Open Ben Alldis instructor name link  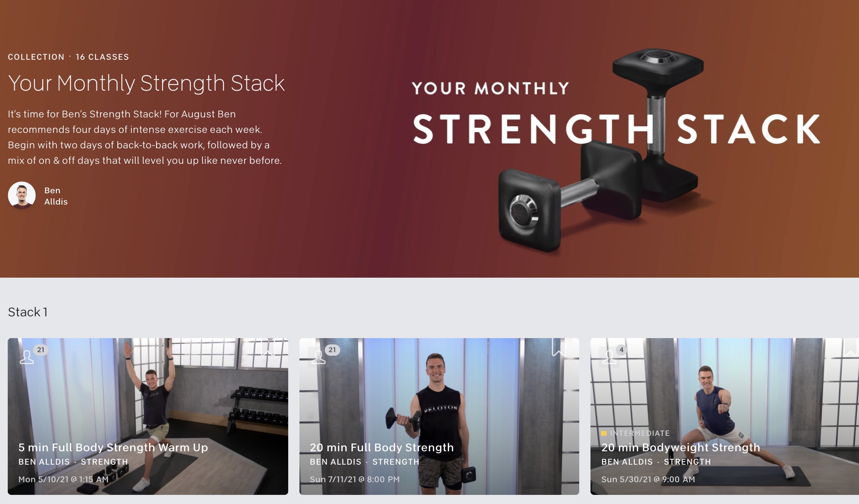56,196
